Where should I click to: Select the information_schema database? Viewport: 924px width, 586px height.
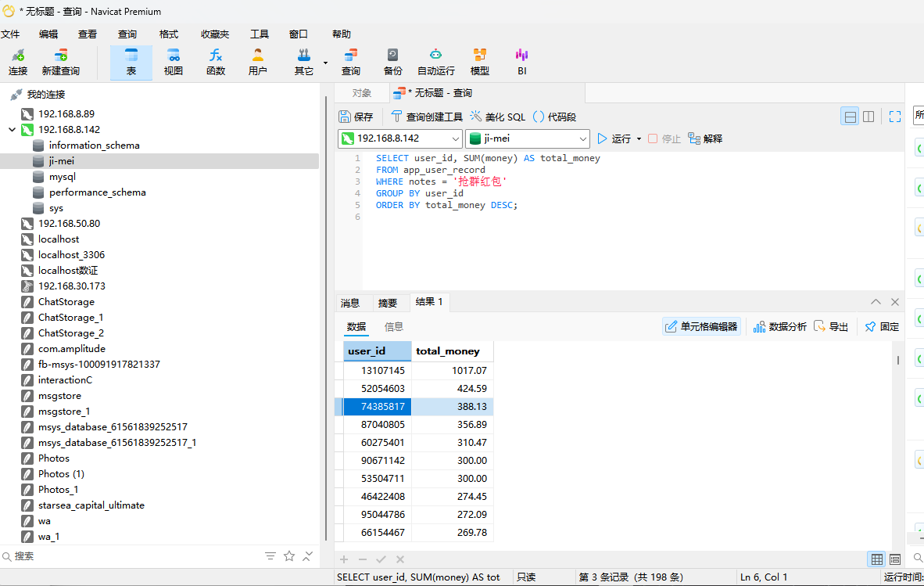(95, 145)
